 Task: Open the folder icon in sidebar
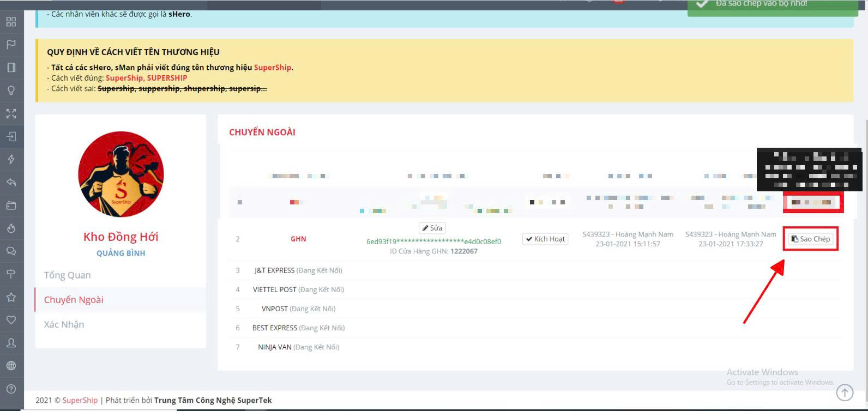pyautogui.click(x=11, y=206)
